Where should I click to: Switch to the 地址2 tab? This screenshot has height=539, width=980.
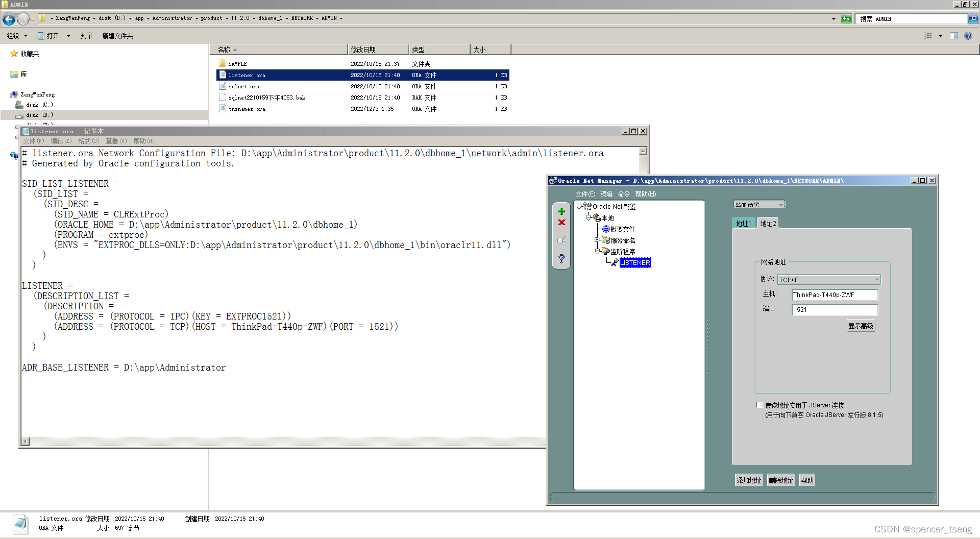768,223
